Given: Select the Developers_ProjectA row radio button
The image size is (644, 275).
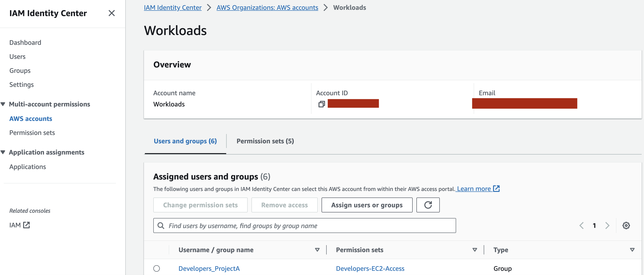Looking at the screenshot, I should coord(157,268).
